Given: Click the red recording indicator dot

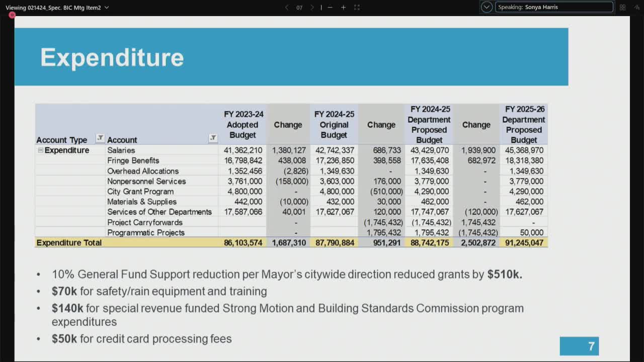Looking at the screenshot, I should pos(12,15).
